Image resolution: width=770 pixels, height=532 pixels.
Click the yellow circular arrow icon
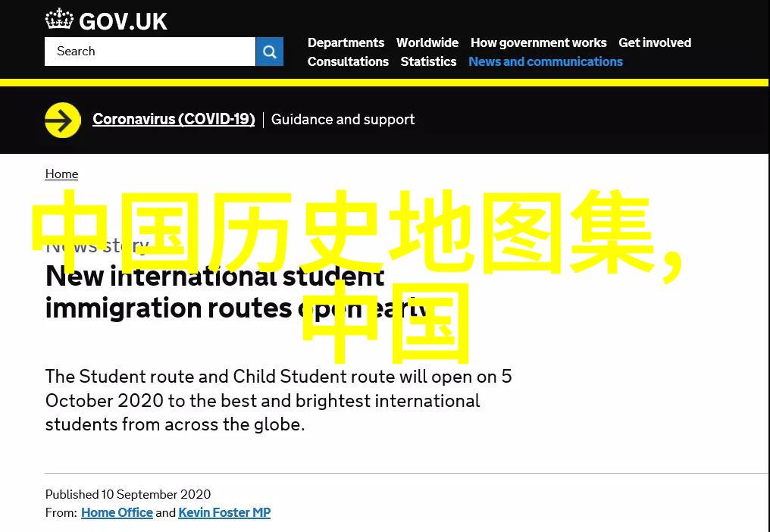pos(63,120)
